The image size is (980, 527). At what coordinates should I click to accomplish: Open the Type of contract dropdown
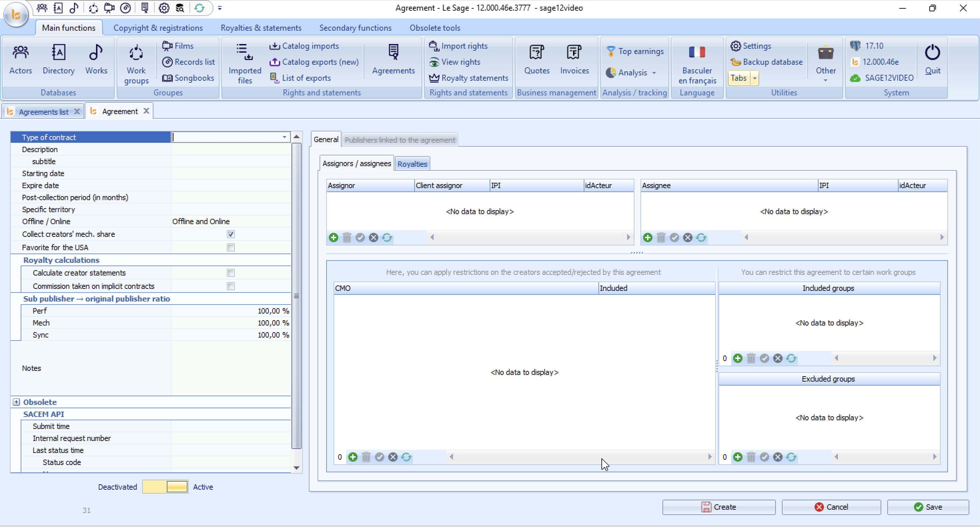pyautogui.click(x=284, y=137)
